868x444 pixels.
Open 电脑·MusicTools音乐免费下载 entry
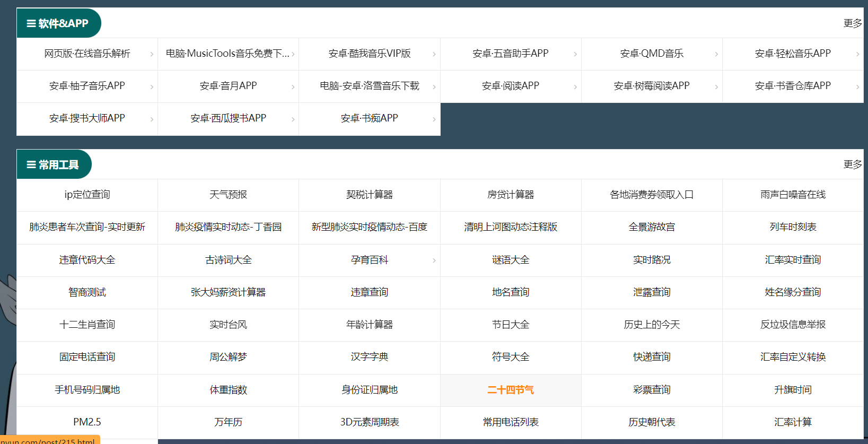coord(227,54)
